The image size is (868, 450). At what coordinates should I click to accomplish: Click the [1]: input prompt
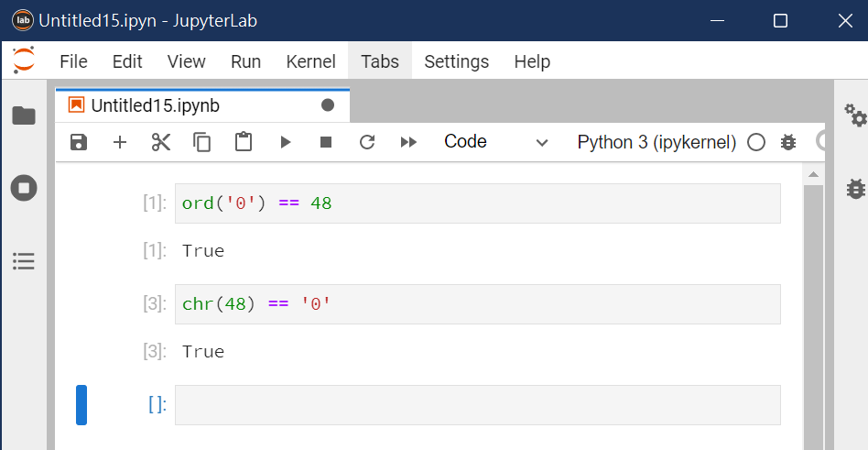155,203
